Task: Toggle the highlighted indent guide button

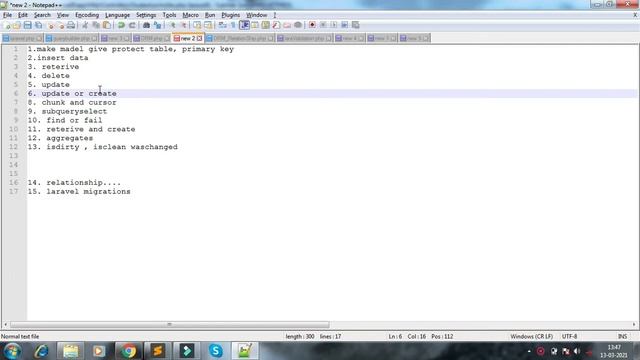Action: point(244,25)
